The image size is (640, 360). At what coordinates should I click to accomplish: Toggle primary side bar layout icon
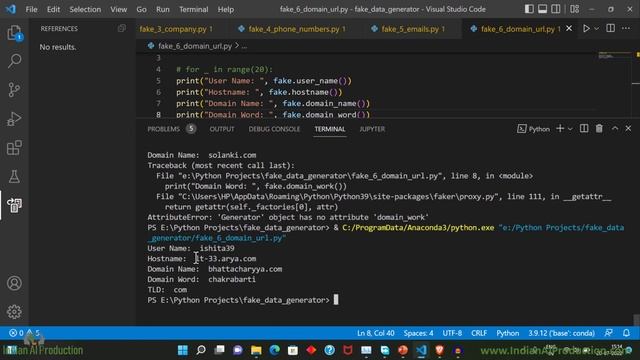[x=529, y=9]
